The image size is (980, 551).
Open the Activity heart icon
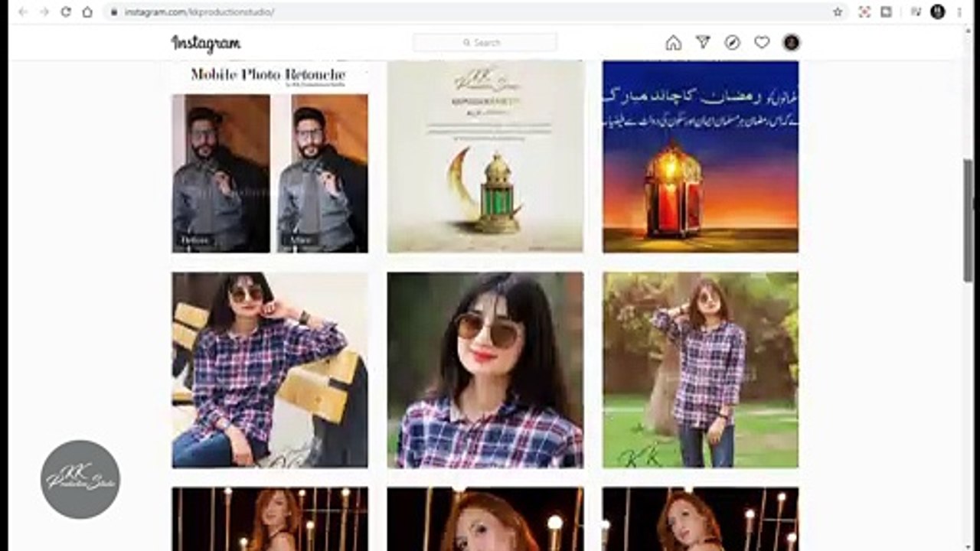click(x=762, y=43)
